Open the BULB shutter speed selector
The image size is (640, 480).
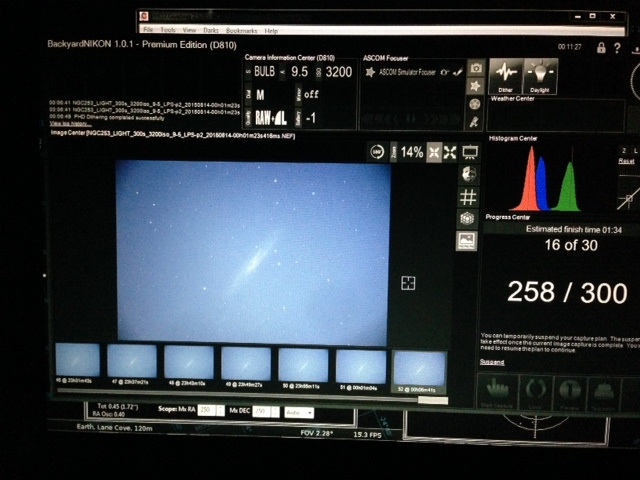pos(267,72)
